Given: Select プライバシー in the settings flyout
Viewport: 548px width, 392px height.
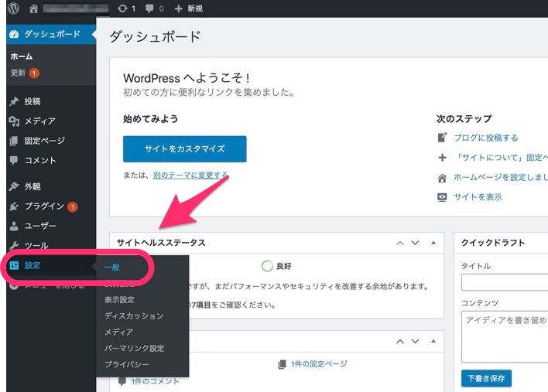Looking at the screenshot, I should (x=127, y=364).
